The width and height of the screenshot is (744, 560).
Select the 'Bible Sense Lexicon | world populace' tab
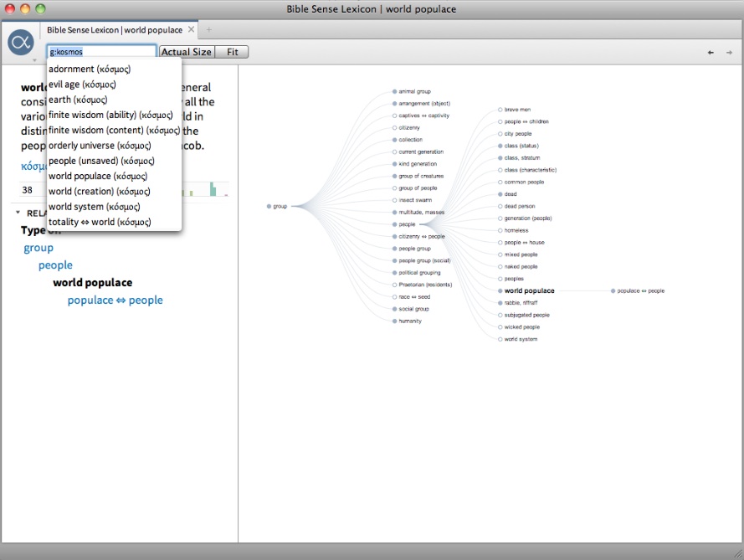(114, 29)
